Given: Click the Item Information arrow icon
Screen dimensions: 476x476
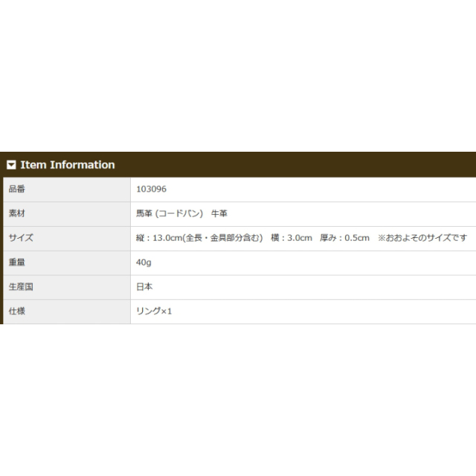Looking at the screenshot, I should pos(11,165).
